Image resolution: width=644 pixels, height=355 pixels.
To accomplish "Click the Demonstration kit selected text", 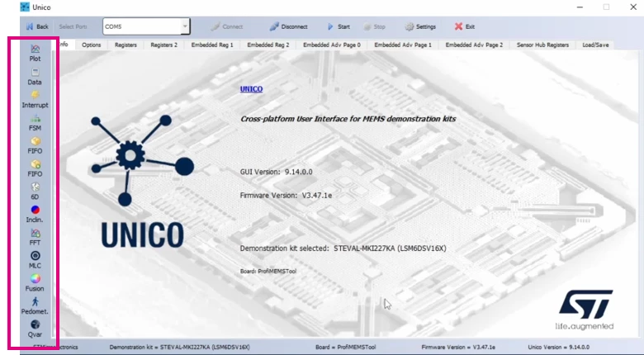I will pyautogui.click(x=343, y=248).
